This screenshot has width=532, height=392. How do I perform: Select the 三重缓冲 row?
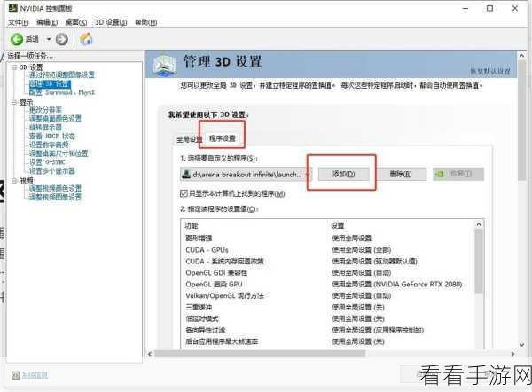(x=328, y=307)
